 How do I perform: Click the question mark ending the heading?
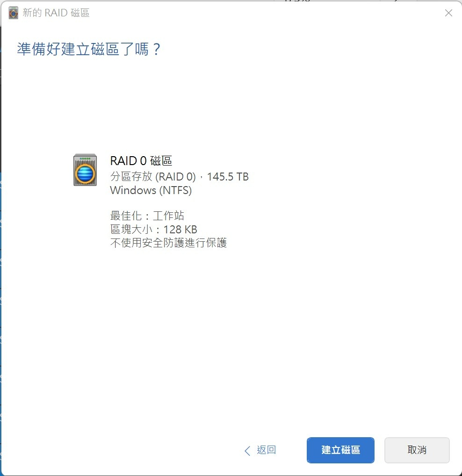coord(157,49)
